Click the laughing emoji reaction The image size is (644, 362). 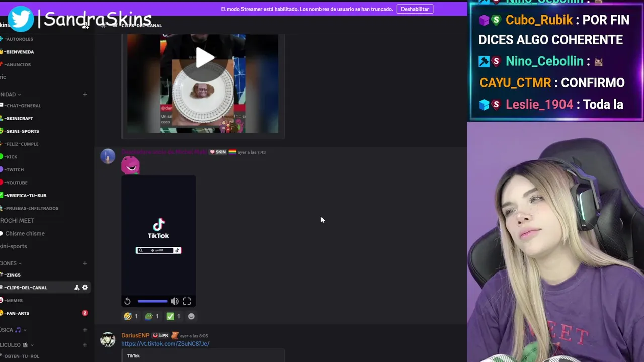click(131, 316)
